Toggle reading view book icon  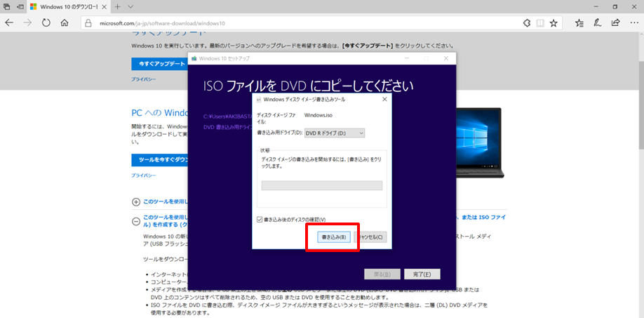point(540,23)
